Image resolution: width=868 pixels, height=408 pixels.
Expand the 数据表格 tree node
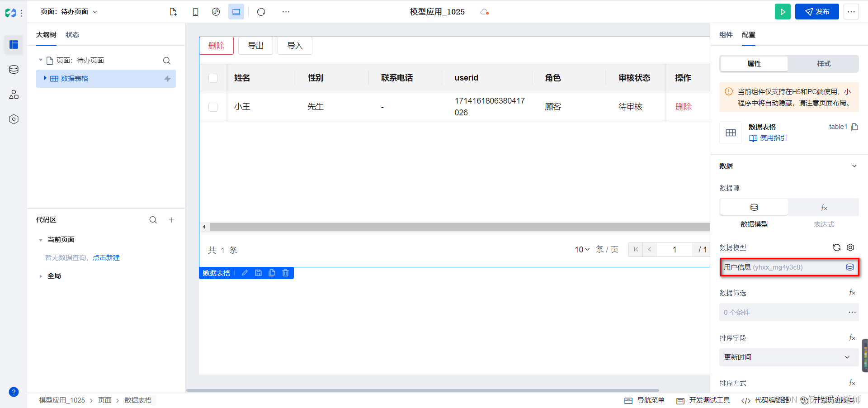click(45, 78)
